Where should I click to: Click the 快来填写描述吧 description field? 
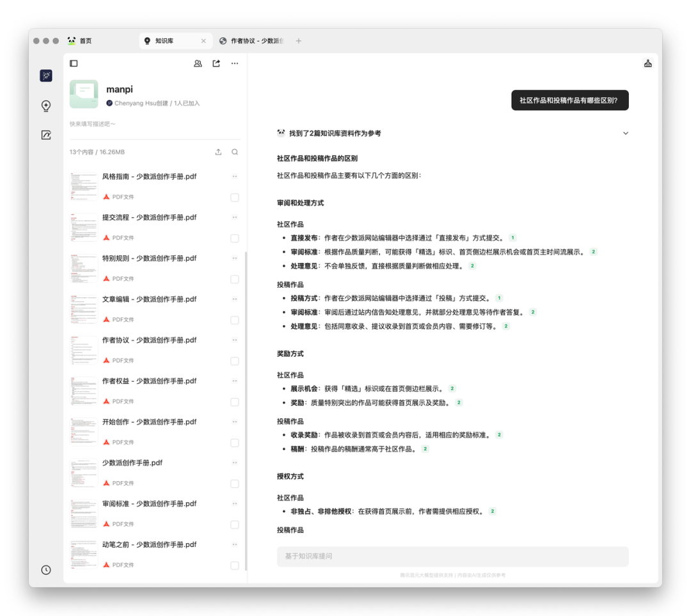coord(93,124)
